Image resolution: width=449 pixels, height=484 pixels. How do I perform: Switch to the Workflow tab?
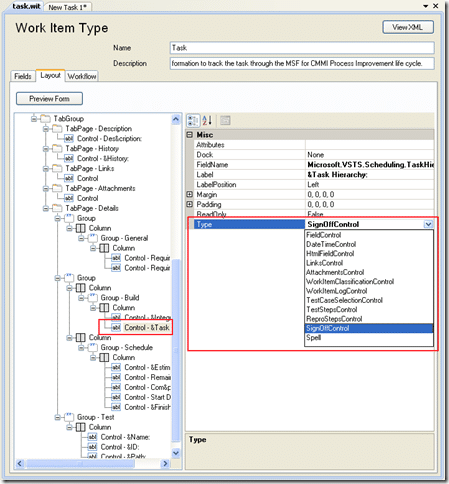point(82,76)
